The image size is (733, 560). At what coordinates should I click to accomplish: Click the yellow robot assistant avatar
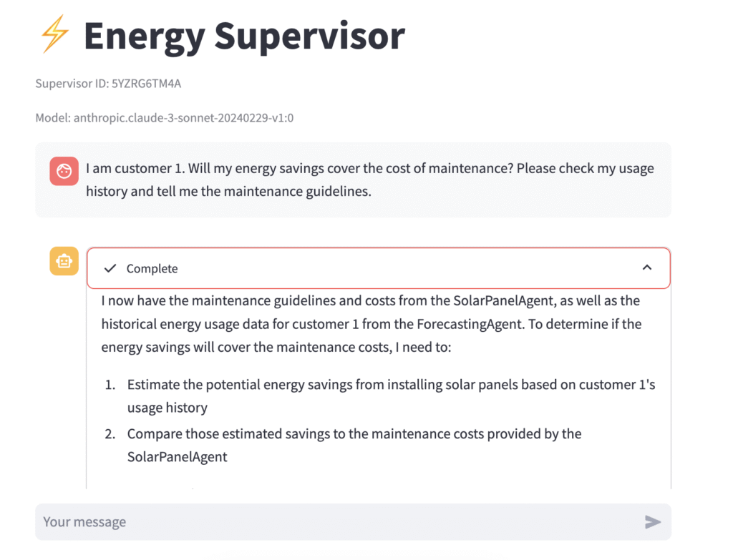(64, 261)
